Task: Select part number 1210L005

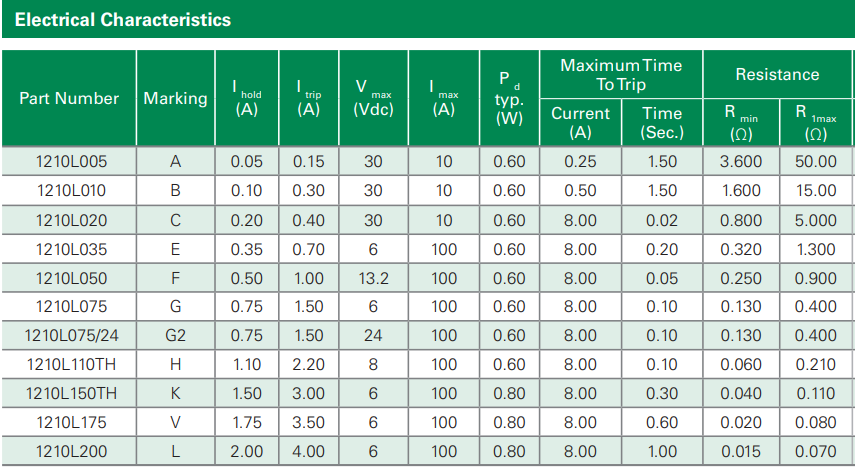Action: [70, 161]
